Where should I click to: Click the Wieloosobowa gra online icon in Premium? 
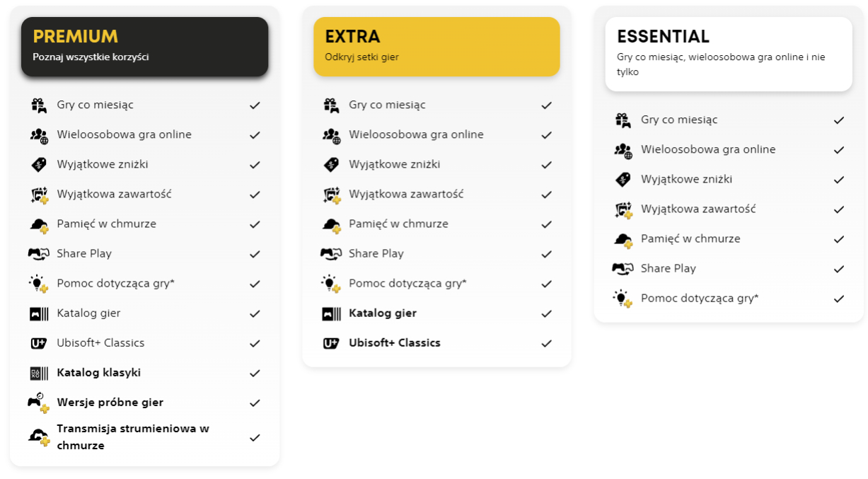coord(39,134)
